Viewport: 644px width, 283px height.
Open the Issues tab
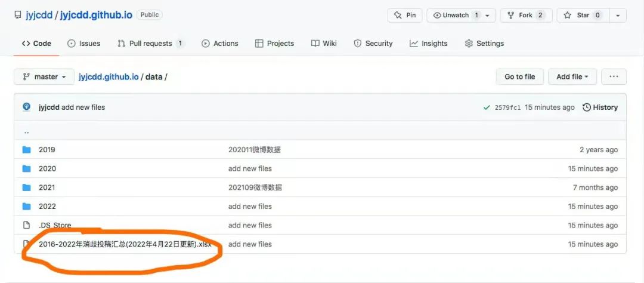(84, 43)
